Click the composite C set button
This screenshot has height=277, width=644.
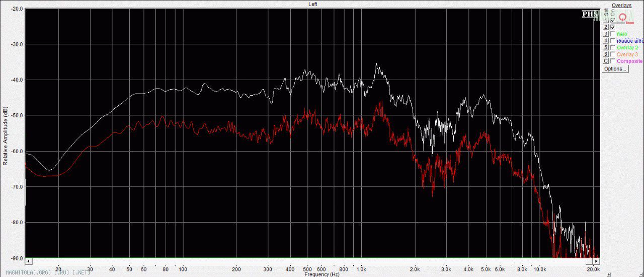point(606,61)
